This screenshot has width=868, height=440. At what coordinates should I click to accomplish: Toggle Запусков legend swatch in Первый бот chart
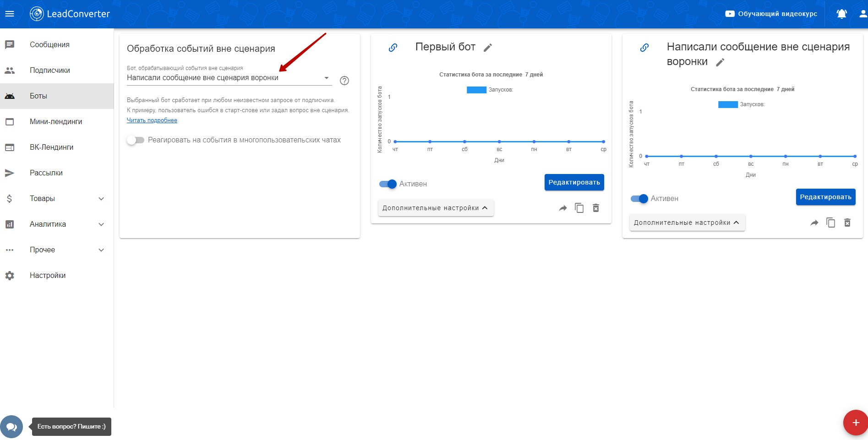click(476, 90)
